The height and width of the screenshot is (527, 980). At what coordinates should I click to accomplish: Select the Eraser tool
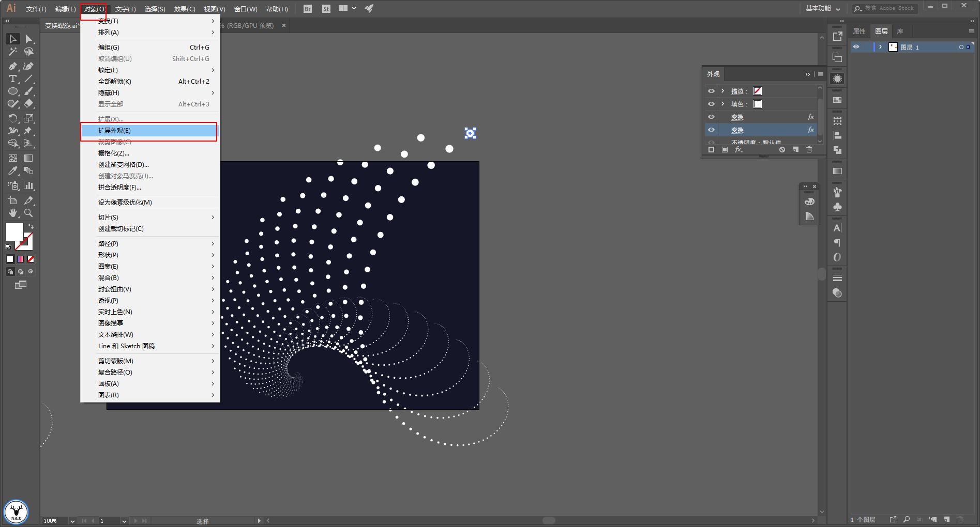(28, 103)
